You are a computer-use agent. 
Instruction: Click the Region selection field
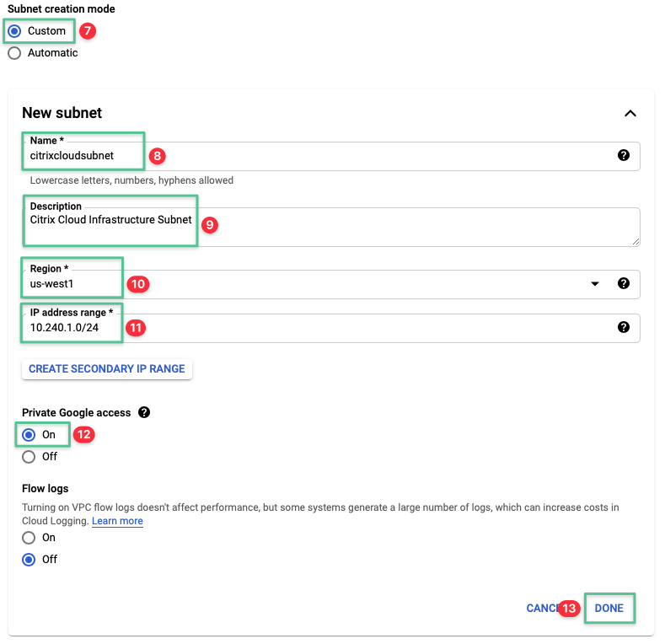pos(337,284)
